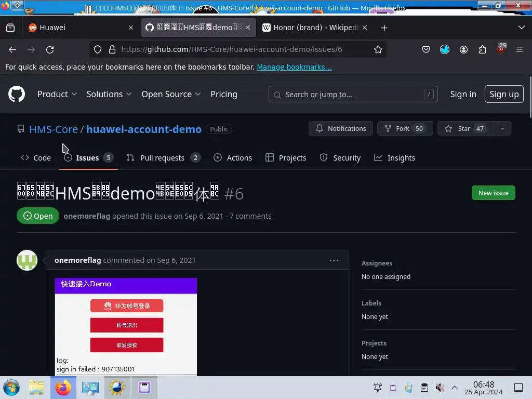The image size is (532, 399).
Task: Click extension icon with 29 badge
Action: pos(501,48)
